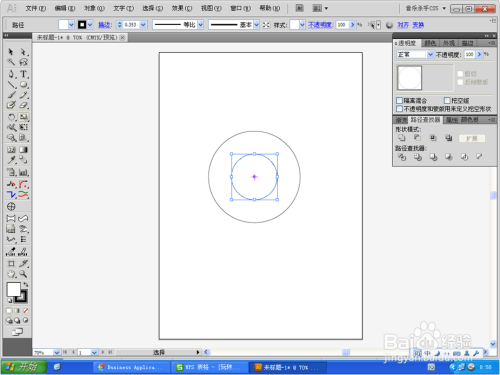Select the Pen tool
Image resolution: width=500 pixels, height=375 pixels.
coord(11,74)
